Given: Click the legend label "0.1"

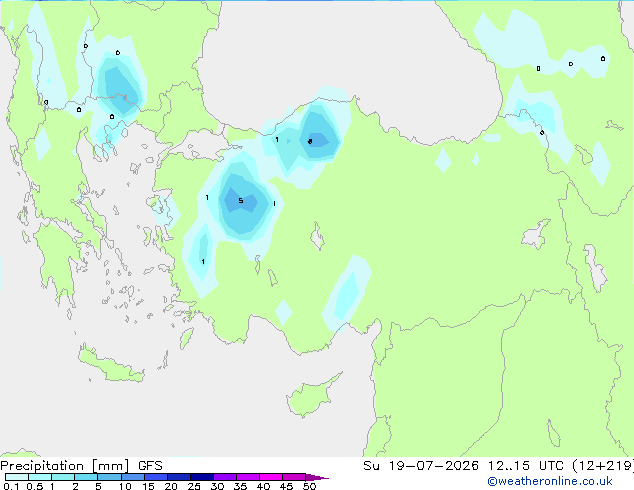Looking at the screenshot, I should point(11,486).
